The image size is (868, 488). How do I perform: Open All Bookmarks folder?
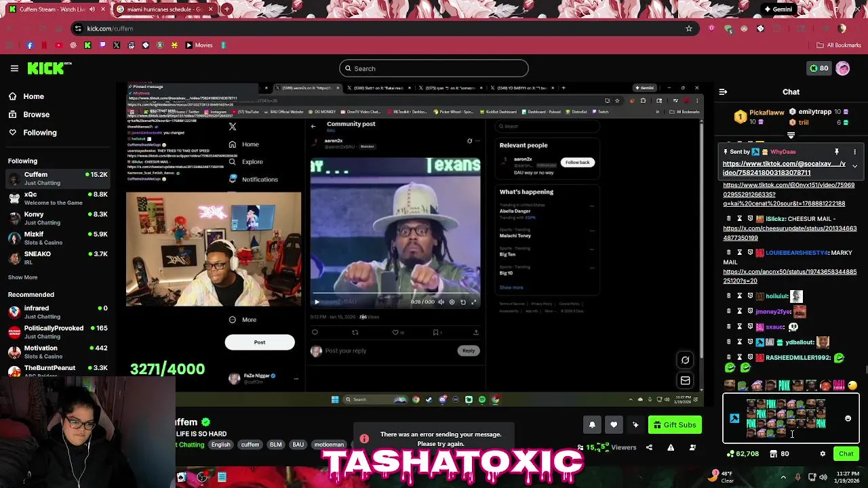point(839,45)
